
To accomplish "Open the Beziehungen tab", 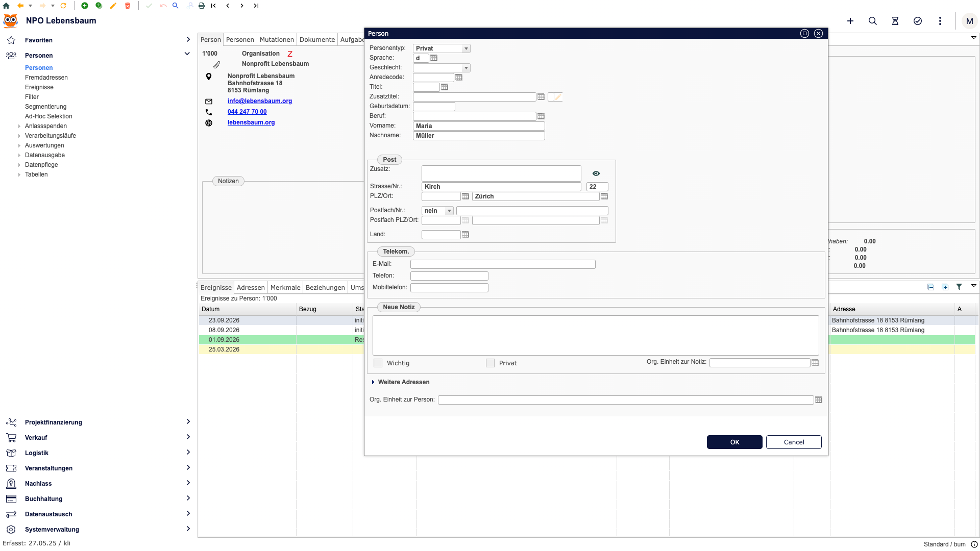I will [x=325, y=288].
